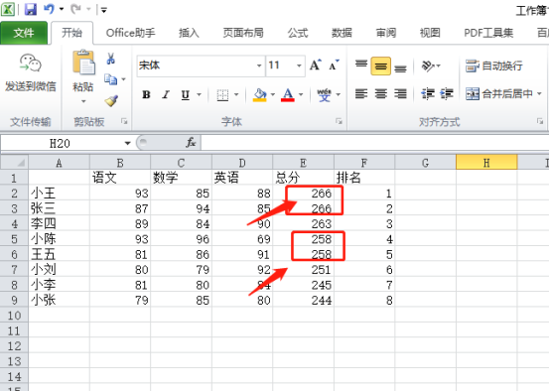Click the Save icon in quick access toolbar
This screenshot has width=550, height=392.
pos(31,10)
